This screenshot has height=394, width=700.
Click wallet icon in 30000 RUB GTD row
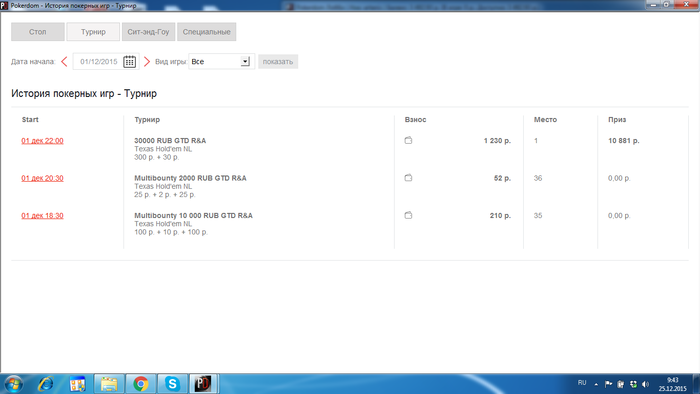[408, 141]
